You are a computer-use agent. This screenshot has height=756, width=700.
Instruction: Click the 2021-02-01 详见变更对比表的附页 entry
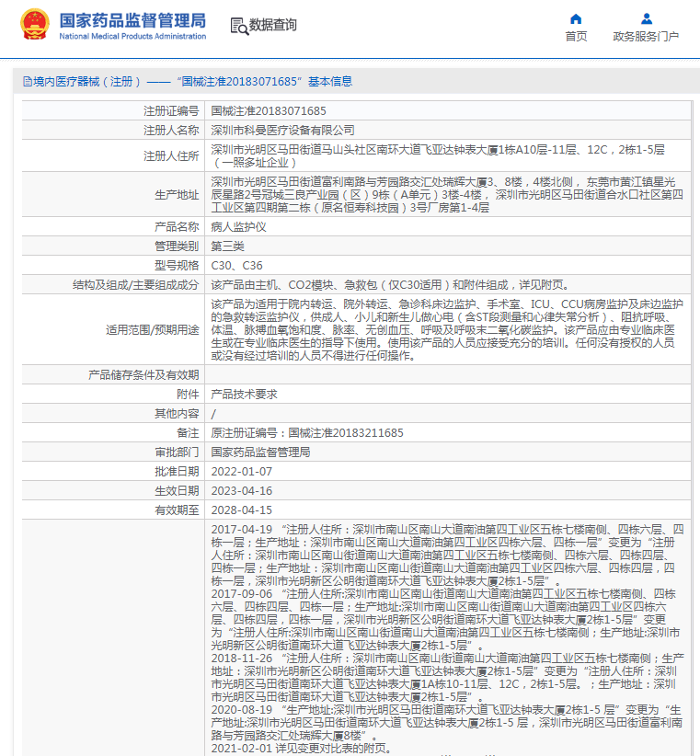[302, 749]
